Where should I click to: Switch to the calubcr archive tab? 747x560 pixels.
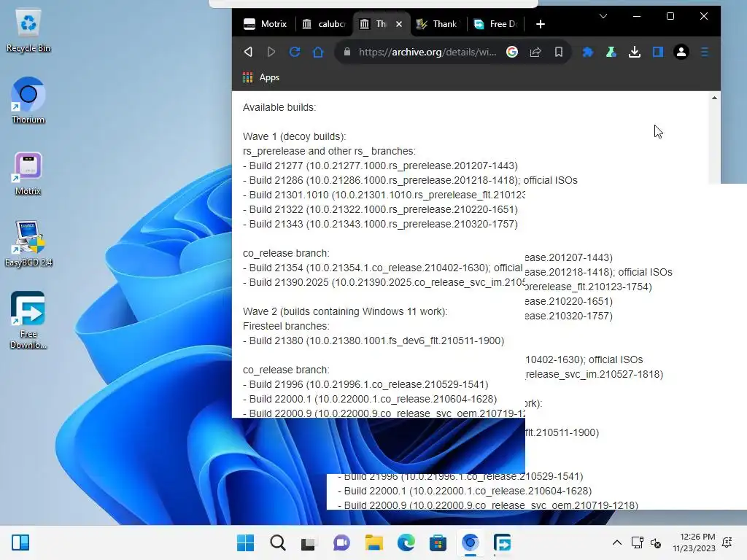click(324, 24)
